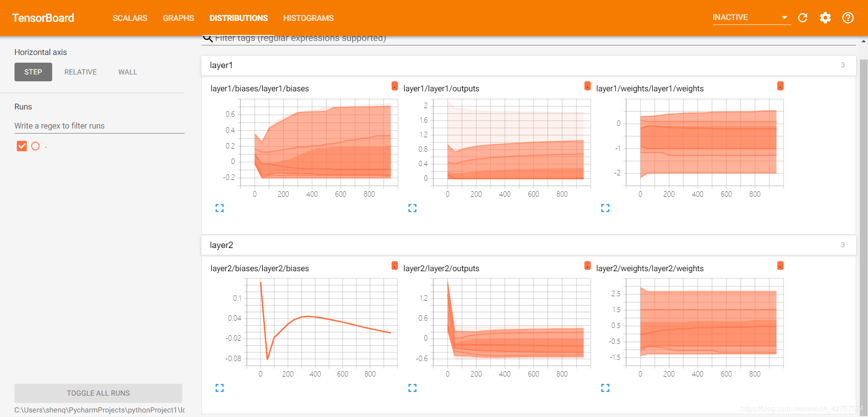
Task: Click the TensorBoard logo title
Action: (43, 18)
